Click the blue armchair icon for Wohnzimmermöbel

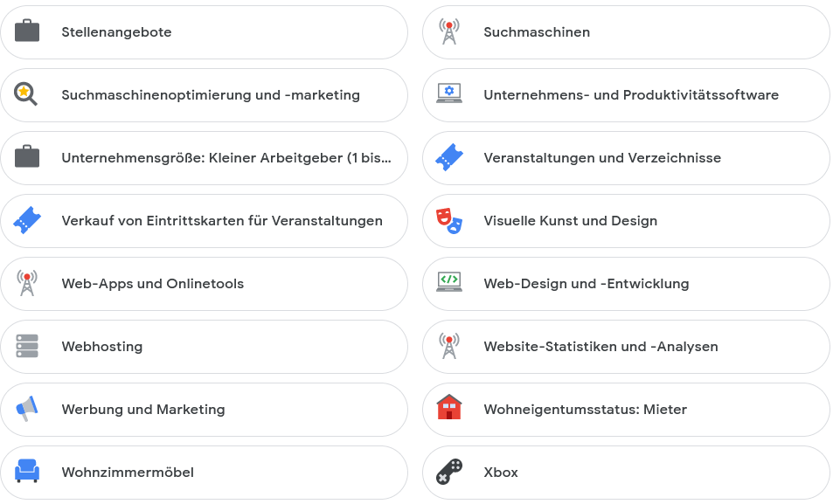(x=27, y=471)
